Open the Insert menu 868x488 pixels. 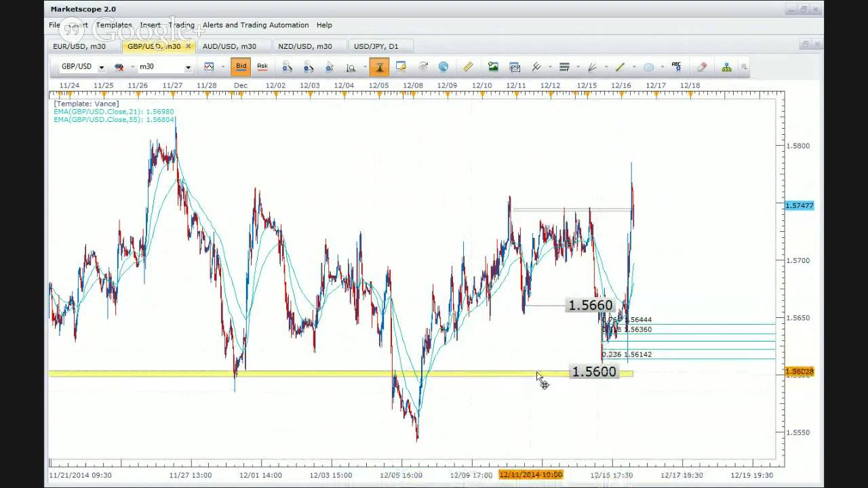(x=151, y=25)
